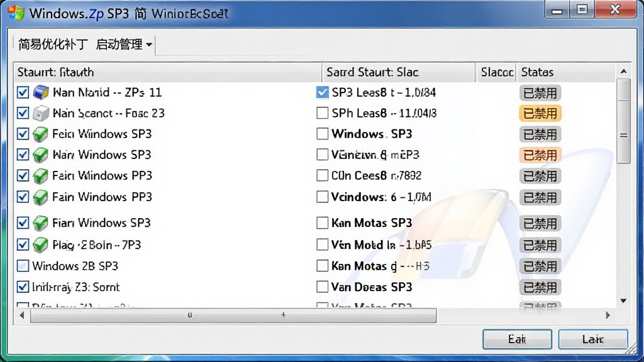The image size is (644, 362).
Task: Check the 'Kan Motas SP3' checkbox
Action: click(323, 223)
